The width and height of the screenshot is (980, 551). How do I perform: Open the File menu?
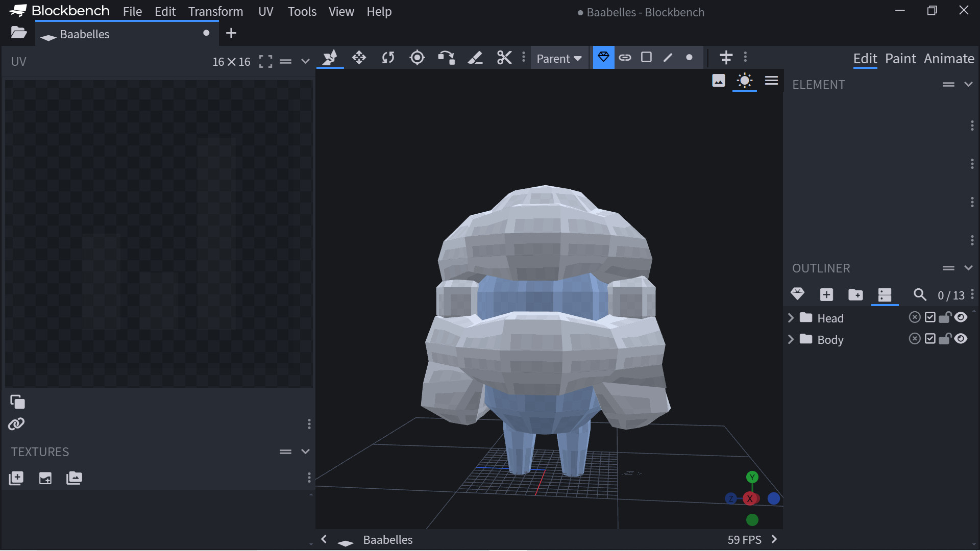click(132, 11)
